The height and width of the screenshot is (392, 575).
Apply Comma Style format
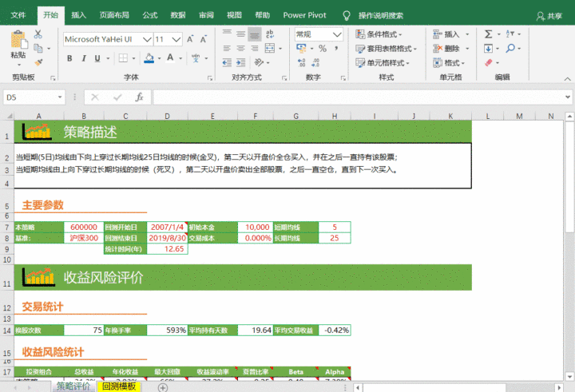[336, 48]
